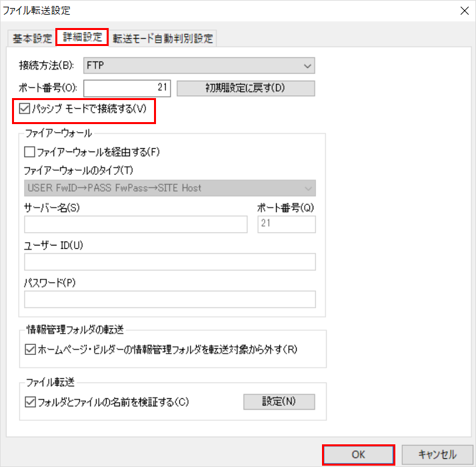Click the firewall ポート番号(Q) field

(286, 225)
